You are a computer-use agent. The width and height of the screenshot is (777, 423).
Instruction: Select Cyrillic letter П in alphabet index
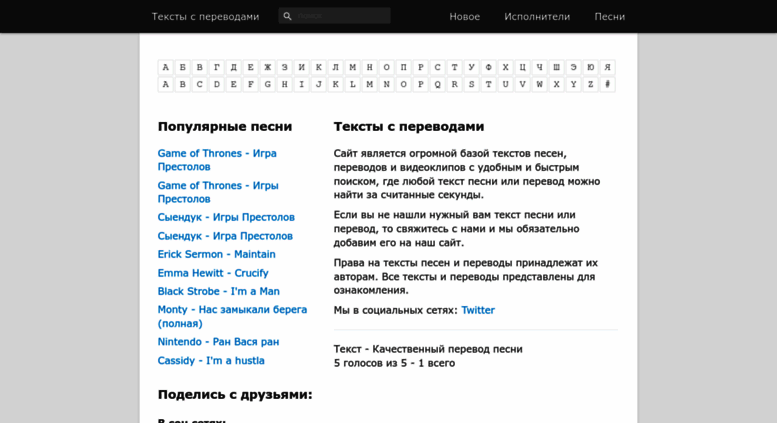[x=403, y=67]
